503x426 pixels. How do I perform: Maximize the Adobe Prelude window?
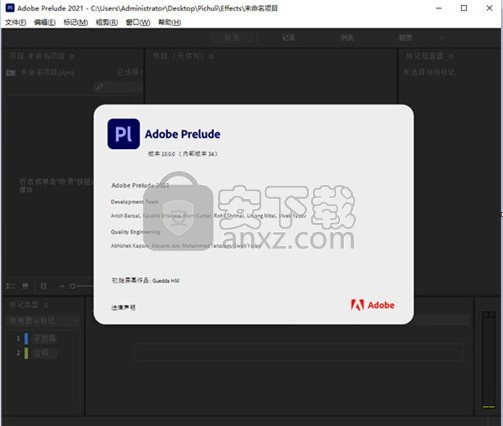[464, 8]
